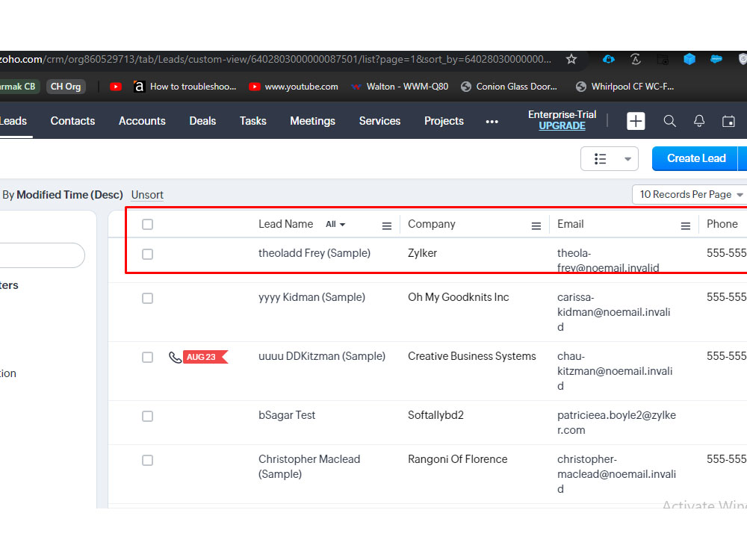This screenshot has height=560, width=747.
Task: Select the uuuu DDKitzman lead checkbox
Action: (x=148, y=357)
